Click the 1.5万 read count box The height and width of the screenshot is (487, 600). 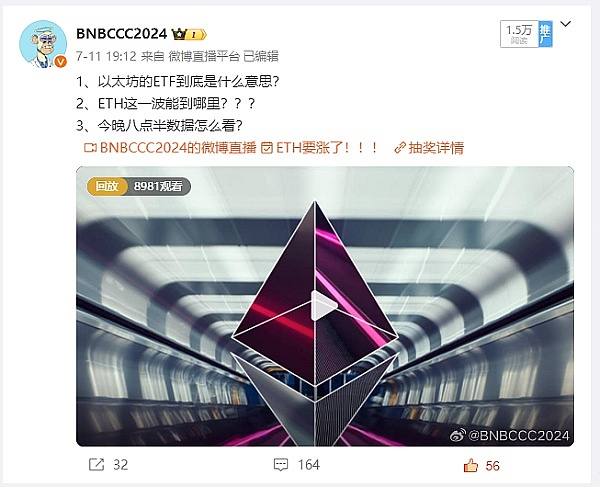(x=519, y=34)
